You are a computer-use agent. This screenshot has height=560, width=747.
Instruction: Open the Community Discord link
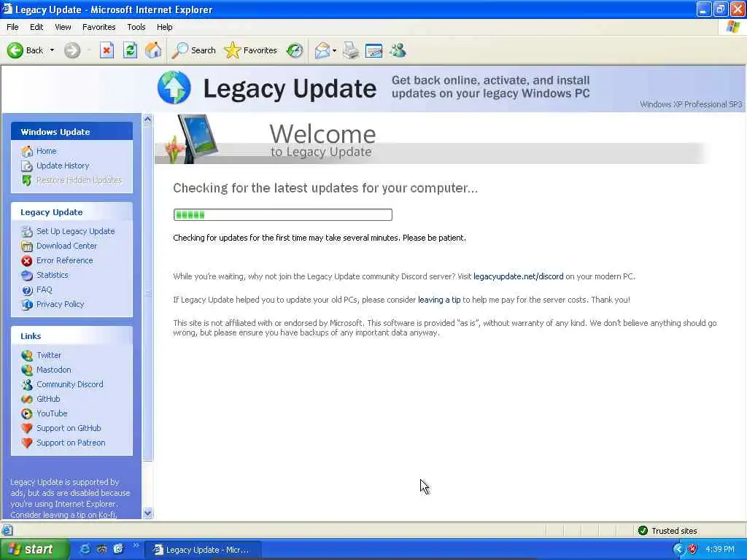coord(70,384)
